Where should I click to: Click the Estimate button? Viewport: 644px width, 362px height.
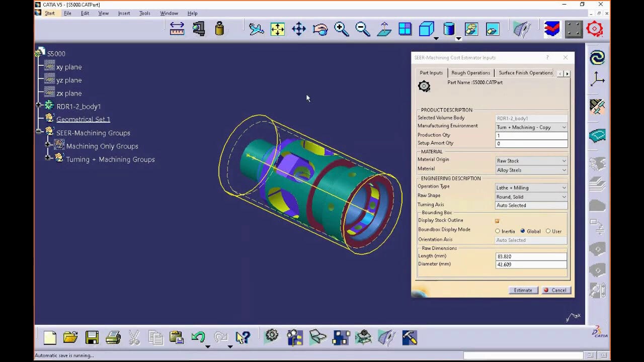[523, 290]
